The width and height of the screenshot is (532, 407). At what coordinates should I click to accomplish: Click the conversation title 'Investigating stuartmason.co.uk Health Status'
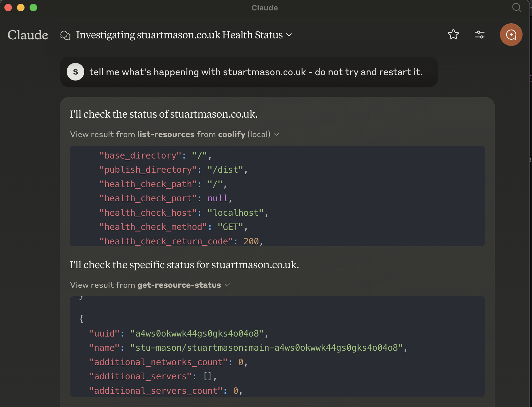click(179, 35)
